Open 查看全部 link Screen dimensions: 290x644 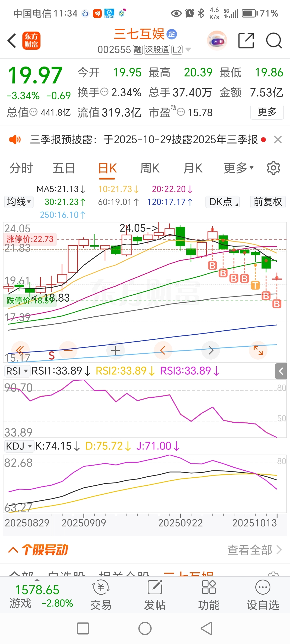pos(255,550)
